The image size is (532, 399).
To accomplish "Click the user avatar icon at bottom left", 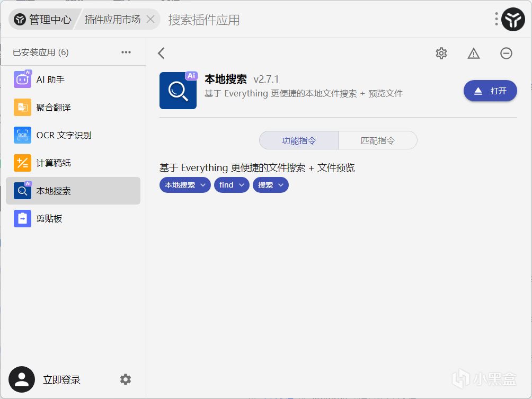I will coord(22,379).
